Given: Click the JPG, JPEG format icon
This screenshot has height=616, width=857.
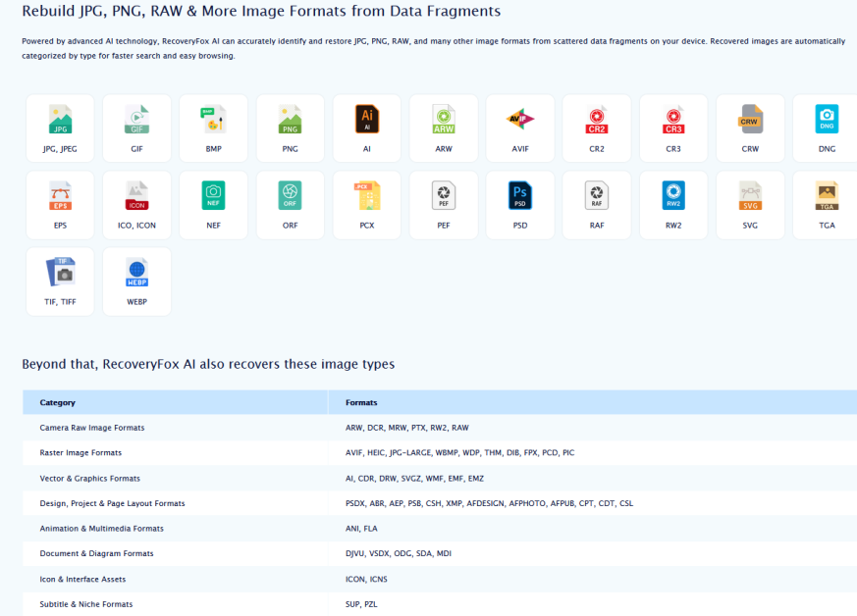Looking at the screenshot, I should coord(60,119).
